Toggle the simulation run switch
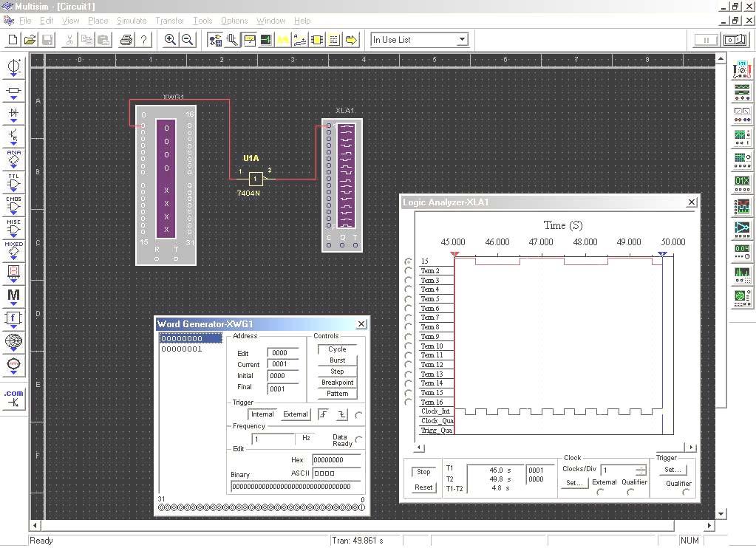The width and height of the screenshot is (756, 548). point(736,40)
